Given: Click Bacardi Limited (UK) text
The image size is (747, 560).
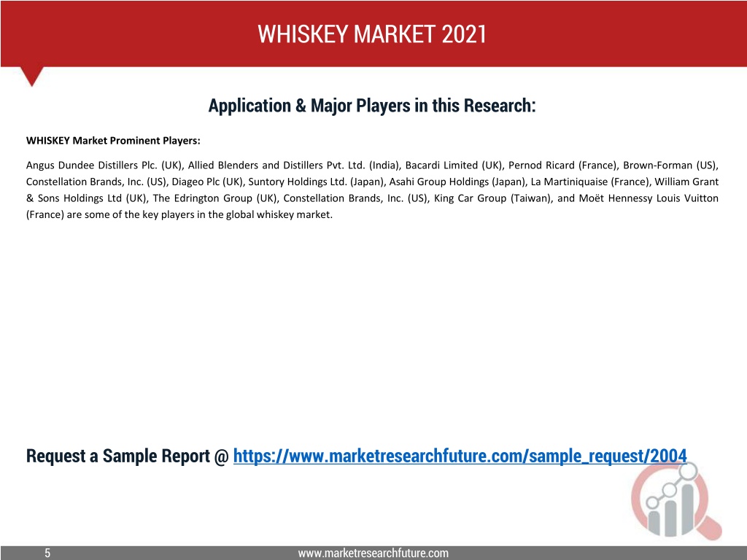Looking at the screenshot, I should click(x=454, y=166).
